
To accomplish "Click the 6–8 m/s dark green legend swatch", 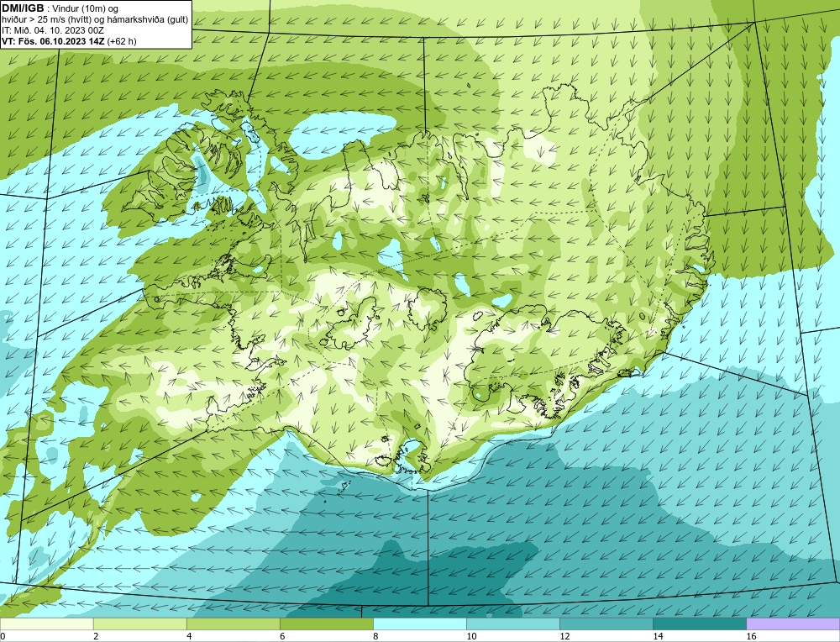I will point(326,624).
